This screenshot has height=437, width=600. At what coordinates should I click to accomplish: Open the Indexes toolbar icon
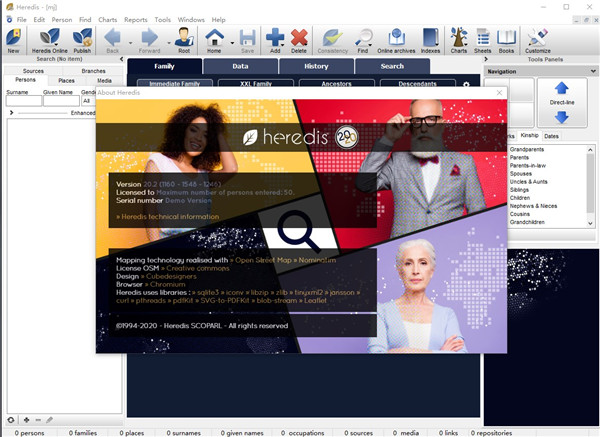(x=429, y=39)
